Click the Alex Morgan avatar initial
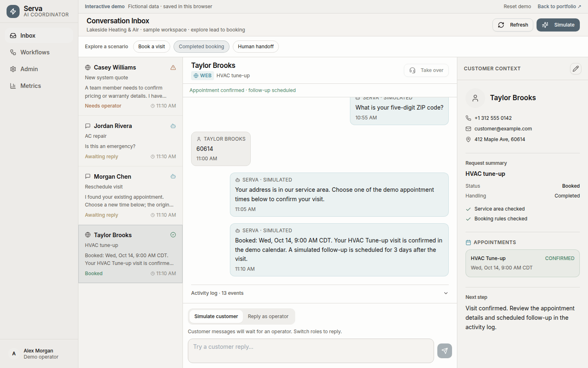Image resolution: width=588 pixels, height=368 pixels. tap(14, 354)
